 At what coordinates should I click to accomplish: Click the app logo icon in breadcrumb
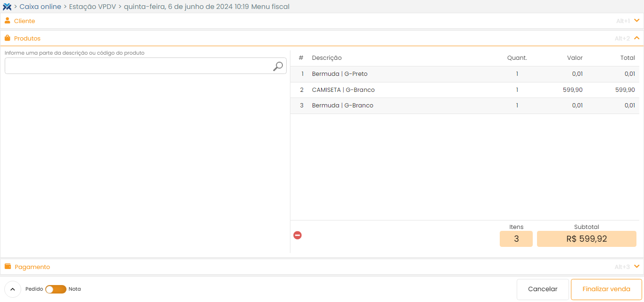[x=7, y=7]
